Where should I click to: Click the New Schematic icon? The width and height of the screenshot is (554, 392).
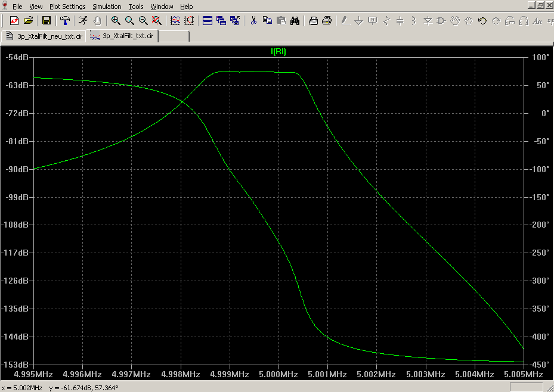14,21
